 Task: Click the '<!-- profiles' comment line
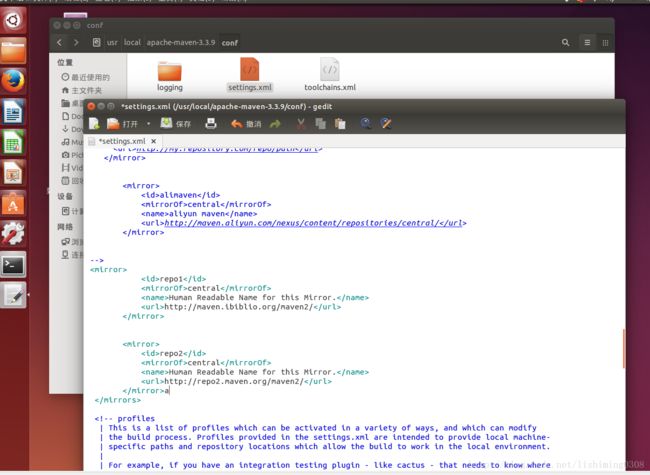(x=124, y=419)
